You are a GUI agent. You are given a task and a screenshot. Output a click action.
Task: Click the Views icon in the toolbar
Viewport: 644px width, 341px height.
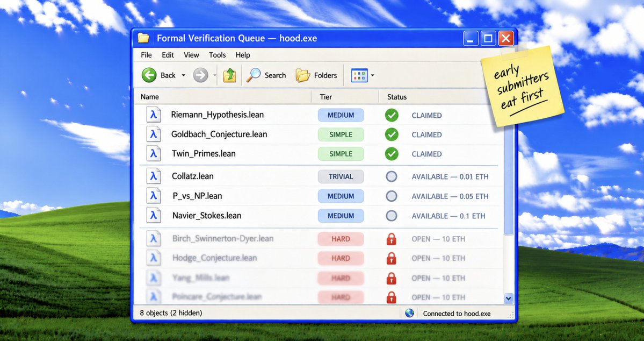tap(359, 75)
